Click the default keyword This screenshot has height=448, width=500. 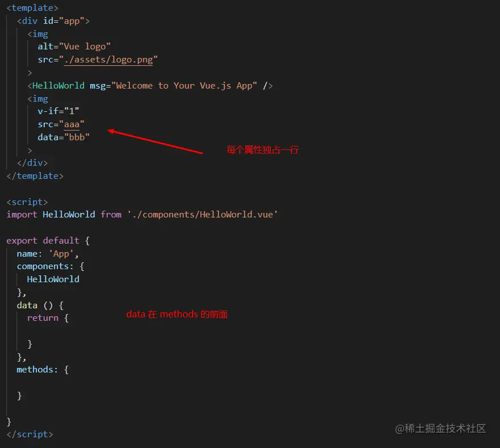pyautogui.click(x=61, y=240)
